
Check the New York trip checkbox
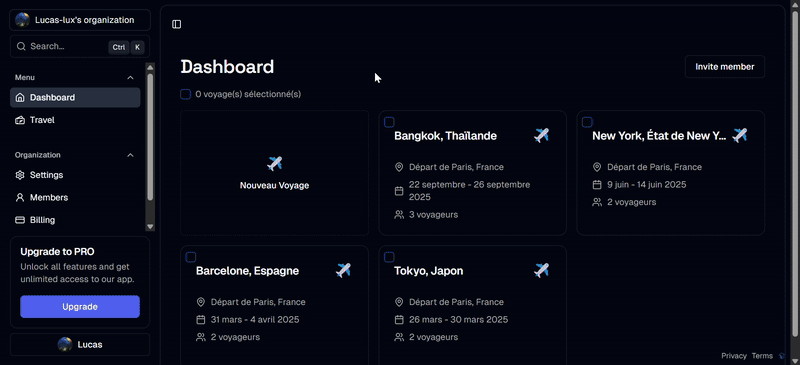[x=587, y=122]
